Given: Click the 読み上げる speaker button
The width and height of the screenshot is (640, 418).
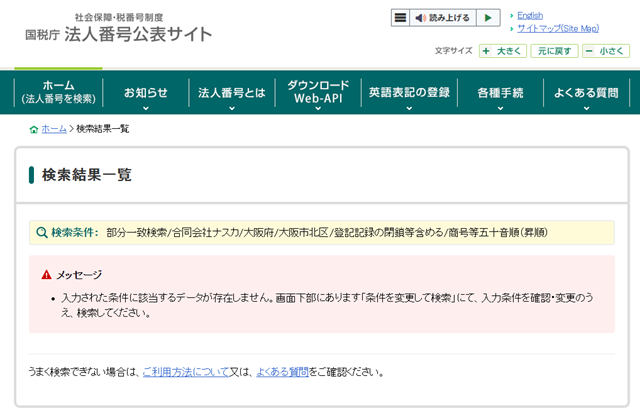Looking at the screenshot, I should pos(442,18).
